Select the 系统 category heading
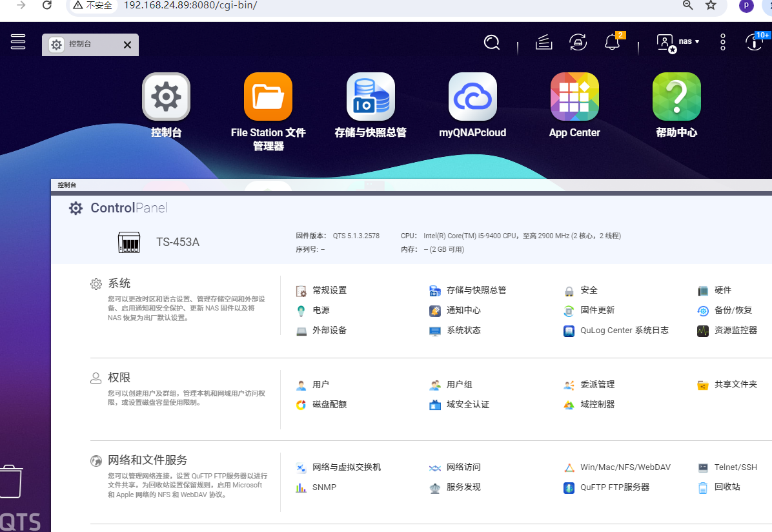Screen dimensions: 772x532 (119, 283)
